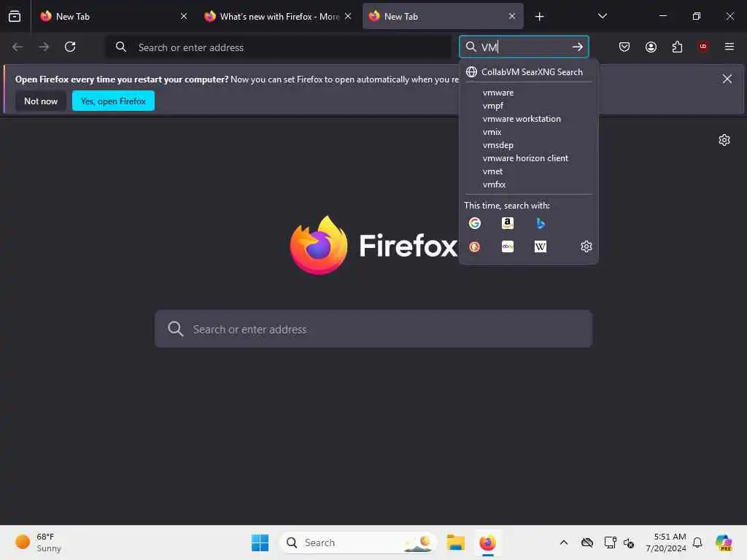Close the active New Tab
Screen dimensions: 747x560
(512, 16)
